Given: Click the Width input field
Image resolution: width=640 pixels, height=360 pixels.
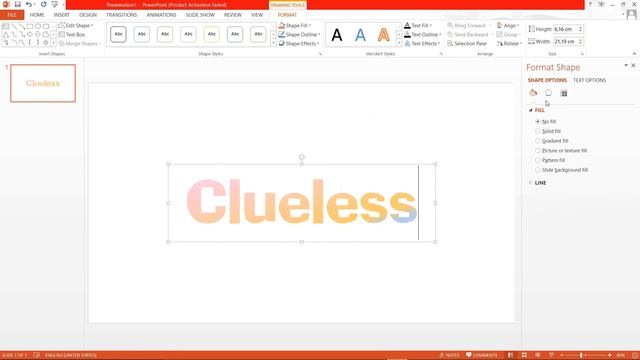Looking at the screenshot, I should 566,42.
